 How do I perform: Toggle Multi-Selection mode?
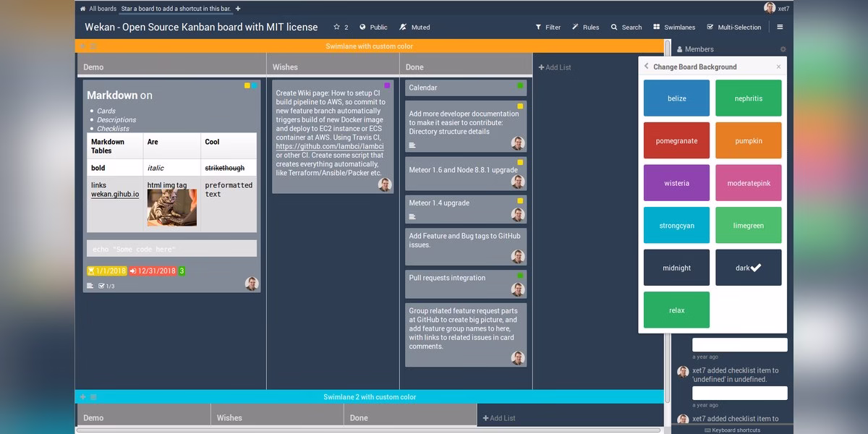(734, 27)
